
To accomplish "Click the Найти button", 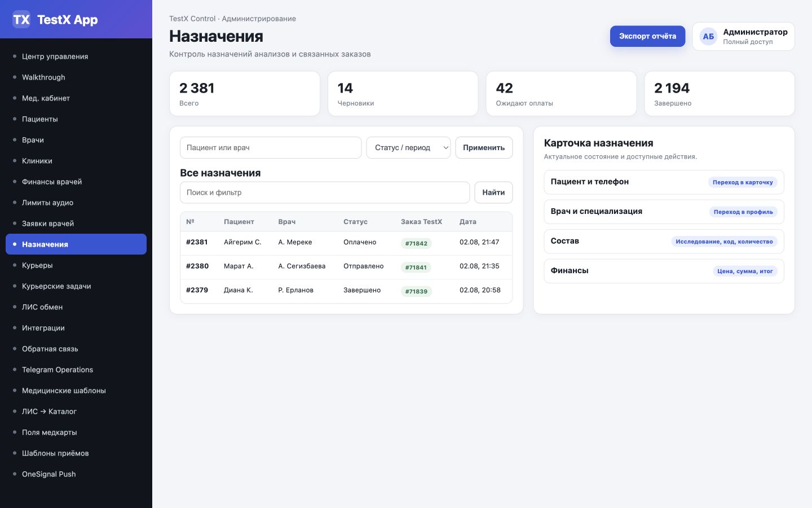I will (x=493, y=192).
